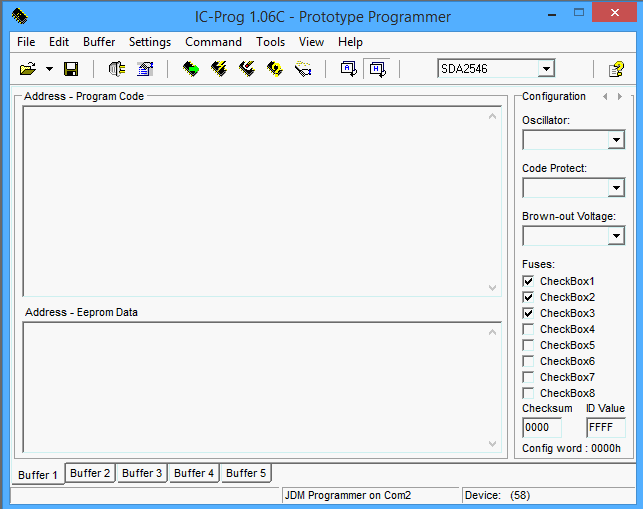
Task: Open the Buffer menu
Action: (x=99, y=42)
